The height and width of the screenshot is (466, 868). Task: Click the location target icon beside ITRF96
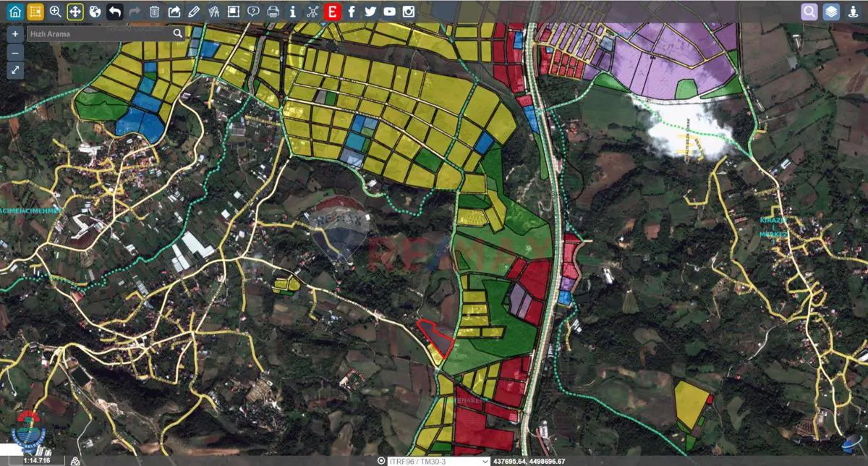(381, 461)
